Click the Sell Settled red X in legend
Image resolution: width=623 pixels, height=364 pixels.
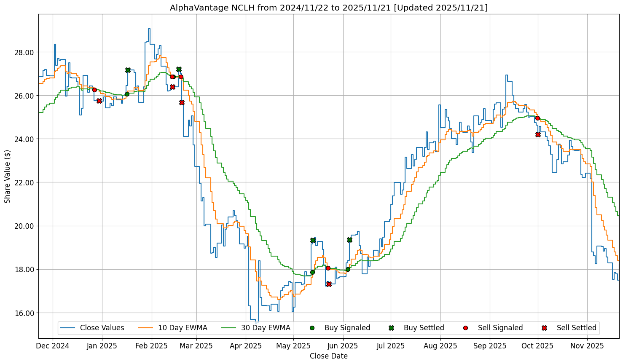544,328
